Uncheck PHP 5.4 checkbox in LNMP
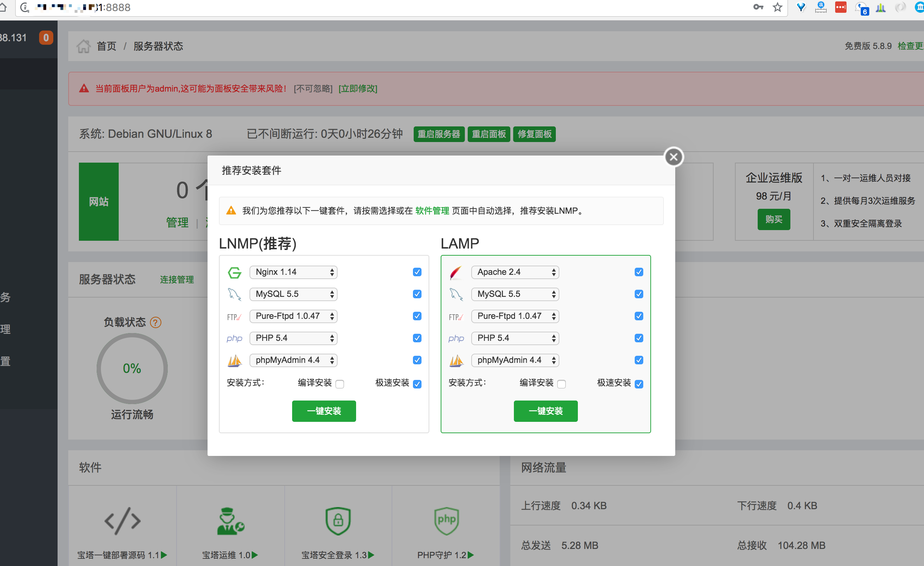This screenshot has height=566, width=924. pos(417,338)
